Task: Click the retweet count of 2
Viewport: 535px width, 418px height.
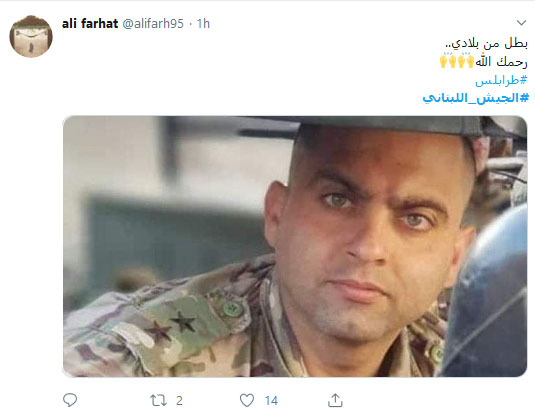Action: tap(179, 401)
